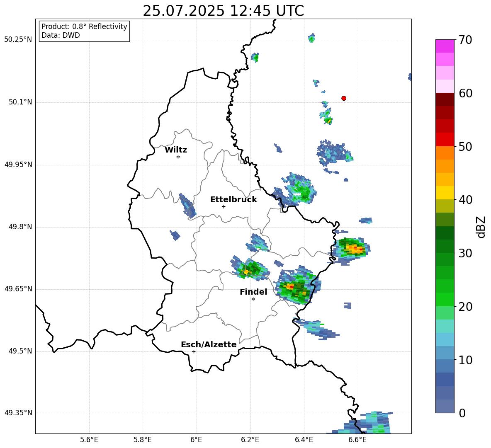Click the '50.1°N' latitude label
The height and width of the screenshot is (448, 491).
20,102
